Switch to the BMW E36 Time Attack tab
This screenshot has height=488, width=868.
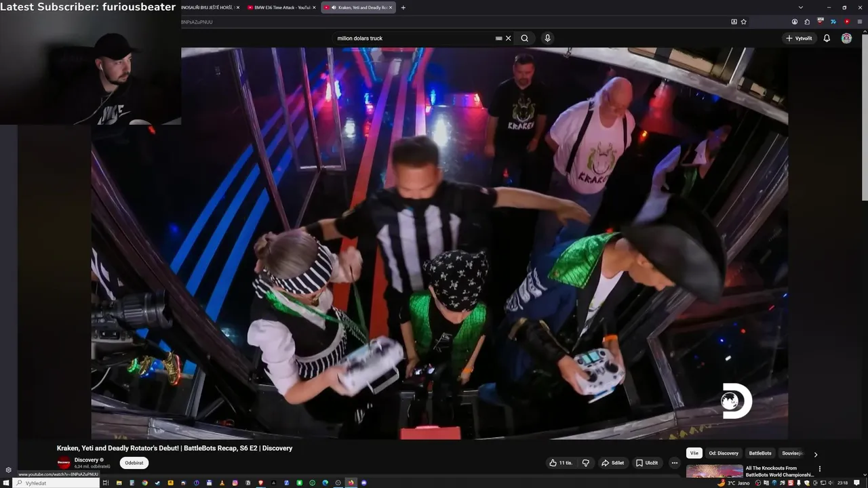(x=281, y=7)
